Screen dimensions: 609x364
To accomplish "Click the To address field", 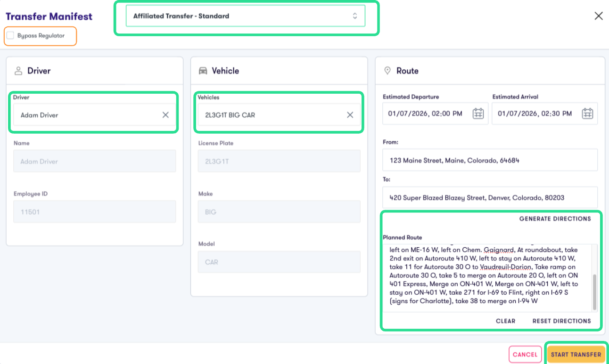I will coord(490,198).
